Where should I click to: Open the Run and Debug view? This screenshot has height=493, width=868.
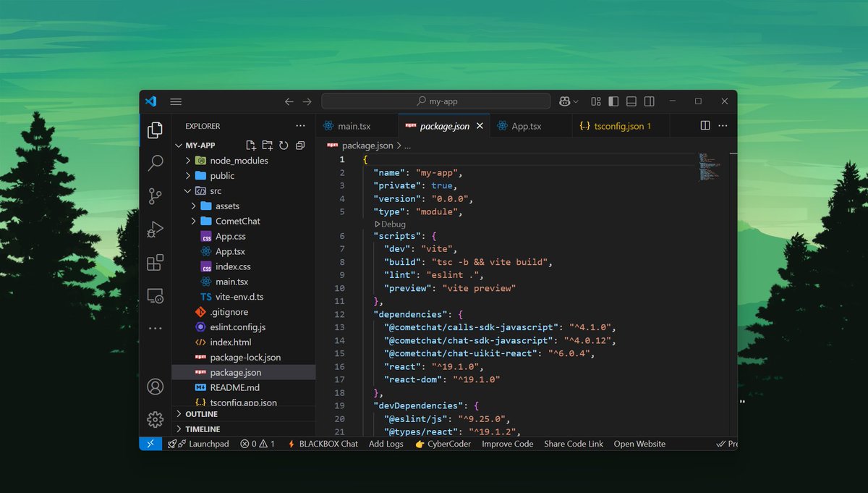155,229
